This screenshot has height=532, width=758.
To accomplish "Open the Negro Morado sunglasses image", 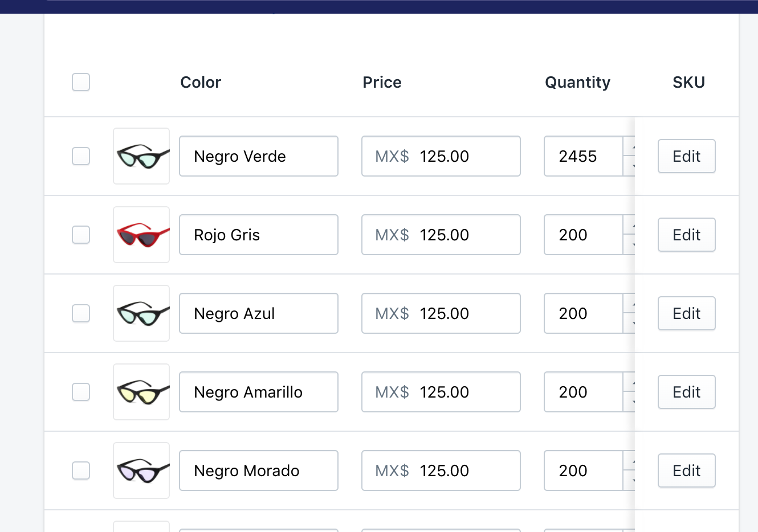I will point(141,470).
